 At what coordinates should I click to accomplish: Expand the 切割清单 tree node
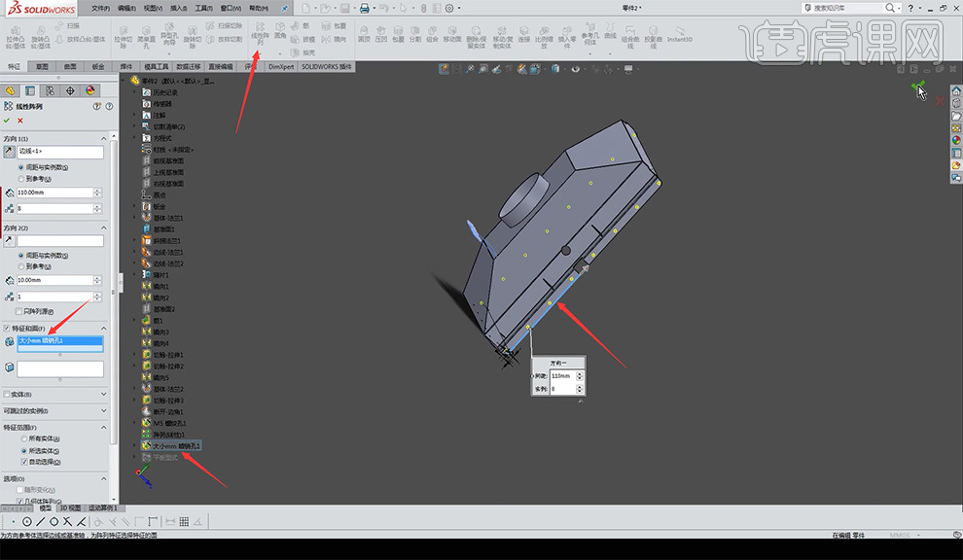click(135, 126)
